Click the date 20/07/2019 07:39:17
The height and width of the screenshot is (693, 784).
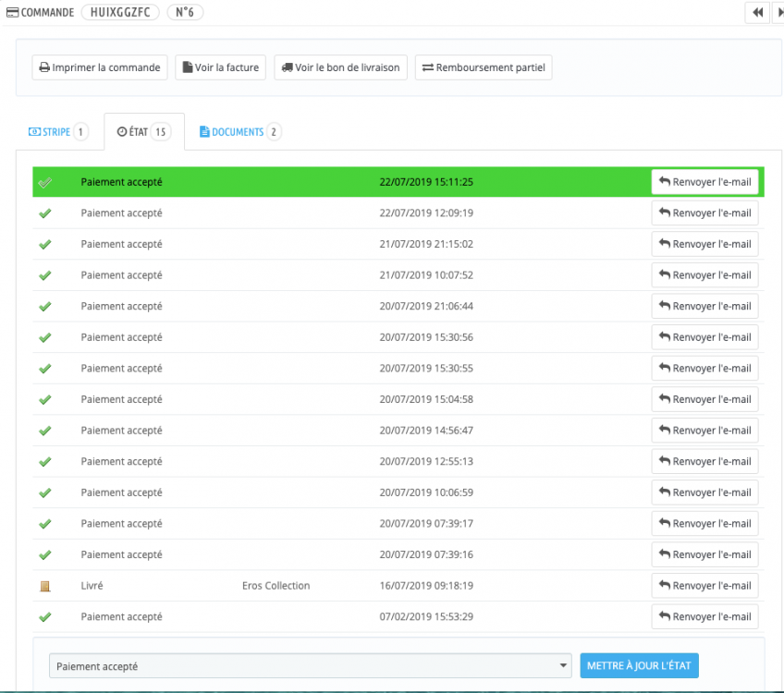click(426, 523)
